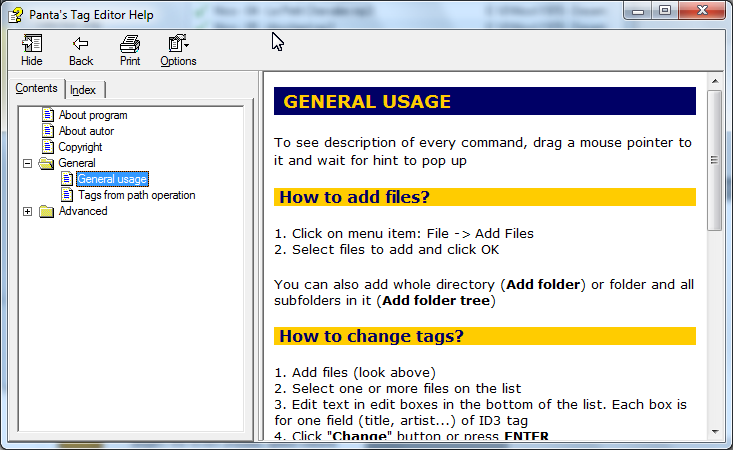Click the vertical scrollbar thumb

click(x=715, y=160)
